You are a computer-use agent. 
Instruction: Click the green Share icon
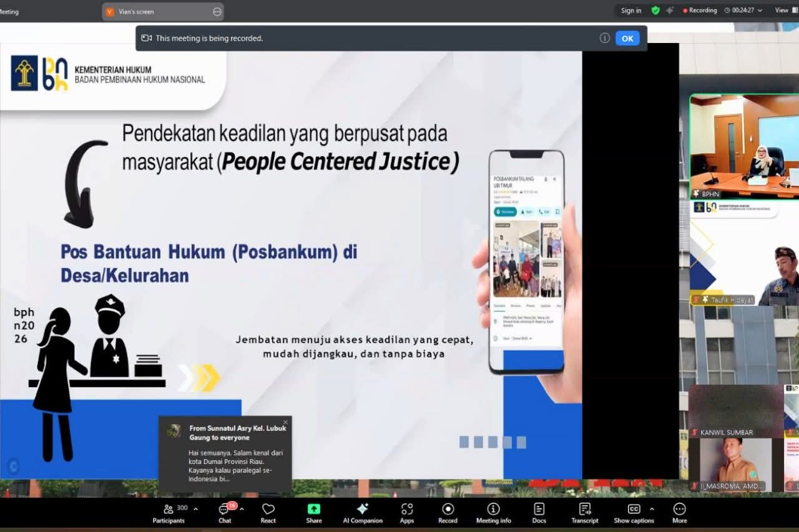(313, 511)
